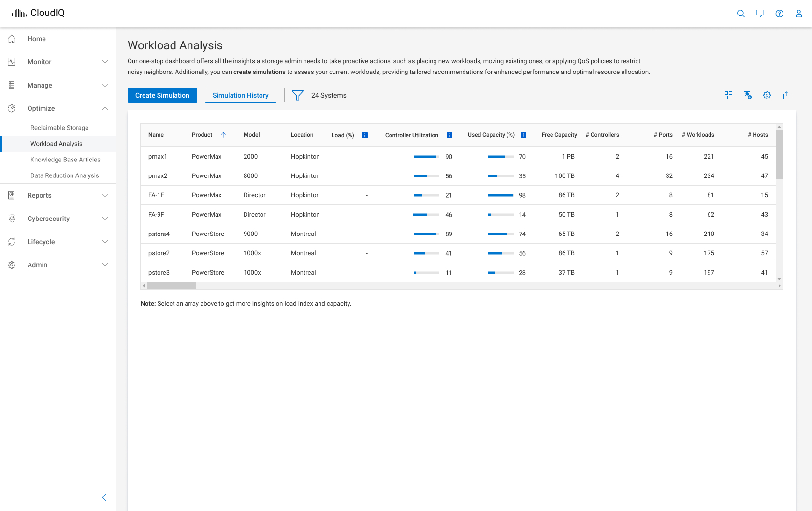Screen dimensions: 812x511
Task: Click pmax1 controller utilization bar
Action: pos(426,157)
